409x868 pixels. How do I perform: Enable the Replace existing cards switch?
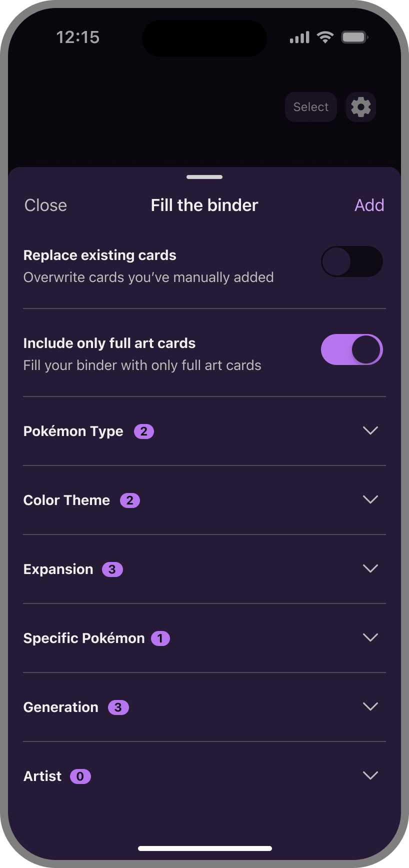(x=351, y=261)
